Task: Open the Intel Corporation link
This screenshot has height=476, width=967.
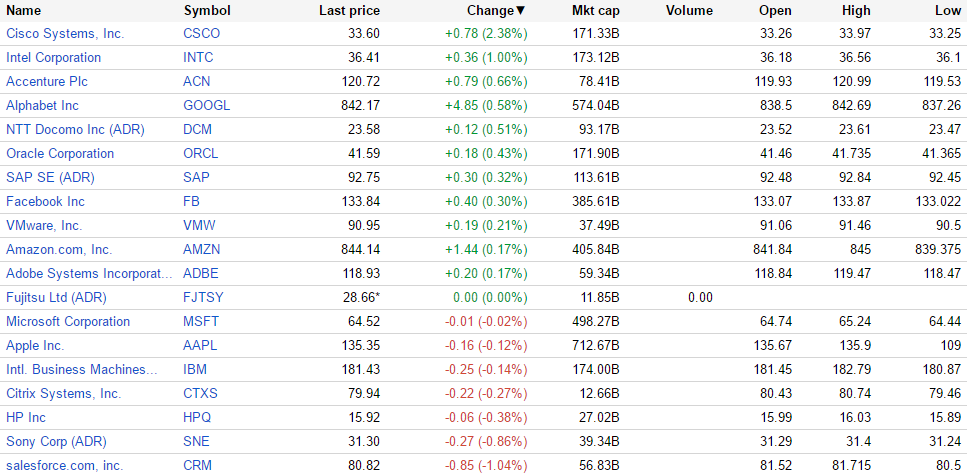Action: 53,58
